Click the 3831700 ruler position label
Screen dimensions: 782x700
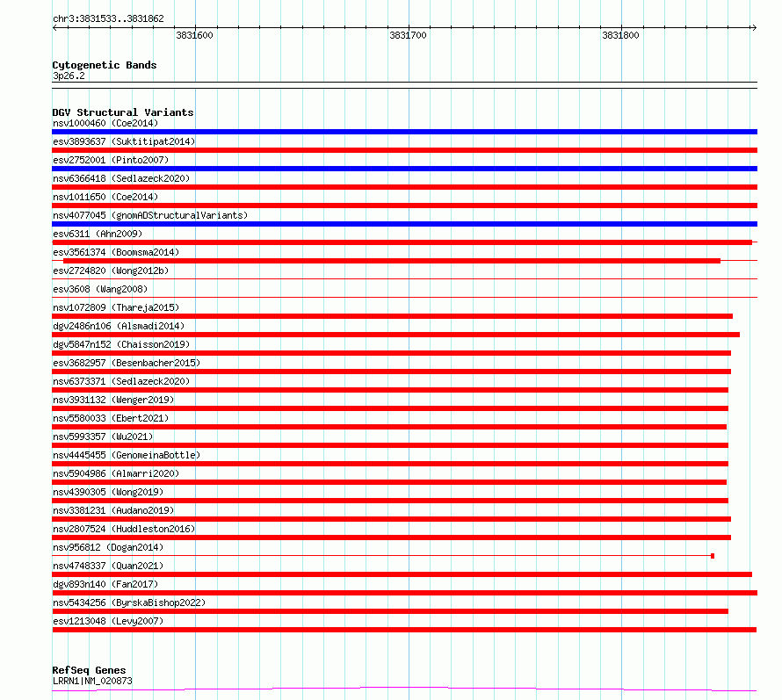click(x=408, y=35)
